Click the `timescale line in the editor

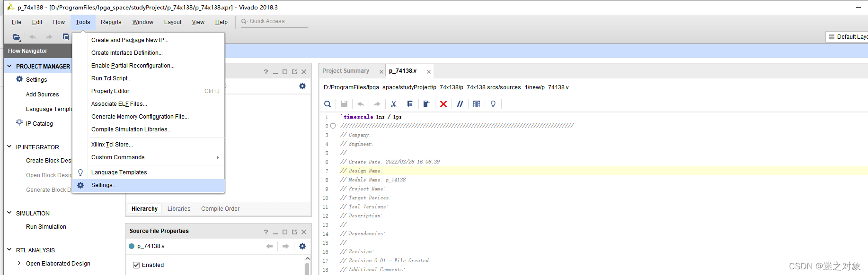tap(371, 117)
